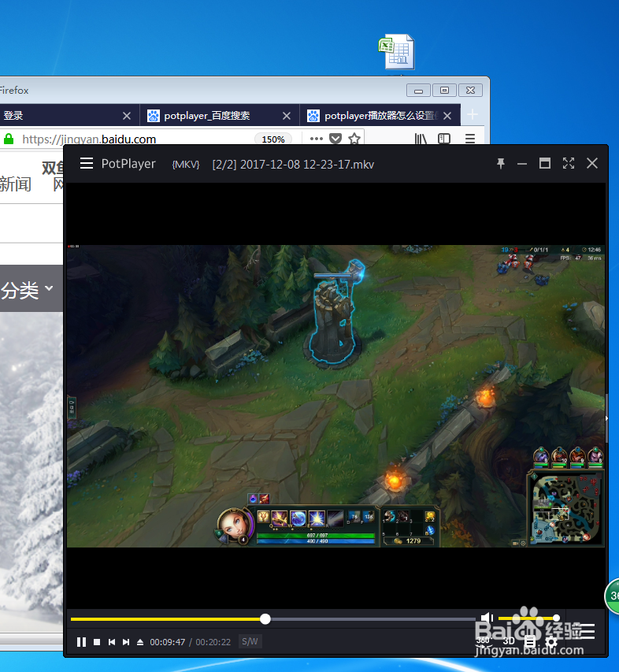Toggle S/W decoder button
Screen dimensions: 619x672
tap(250, 641)
